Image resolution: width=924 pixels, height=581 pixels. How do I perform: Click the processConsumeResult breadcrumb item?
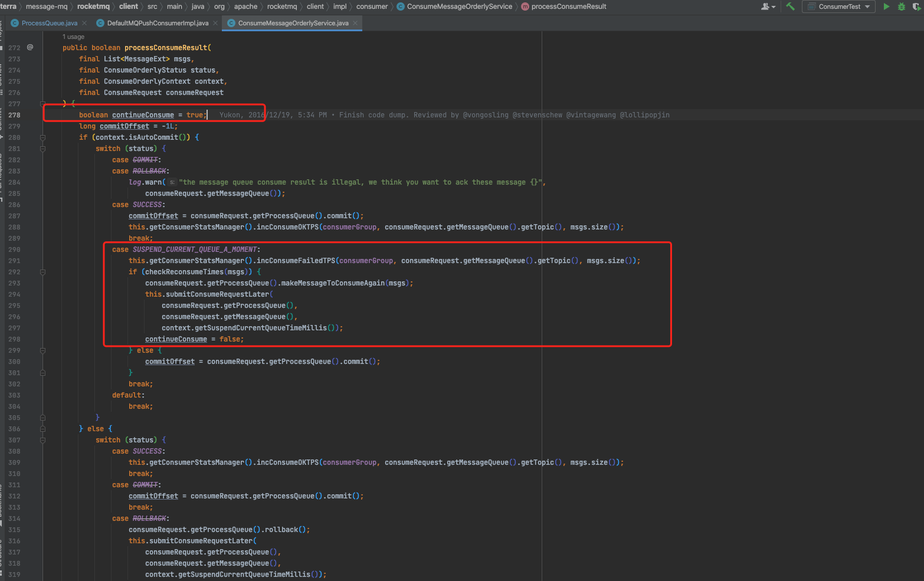click(568, 6)
